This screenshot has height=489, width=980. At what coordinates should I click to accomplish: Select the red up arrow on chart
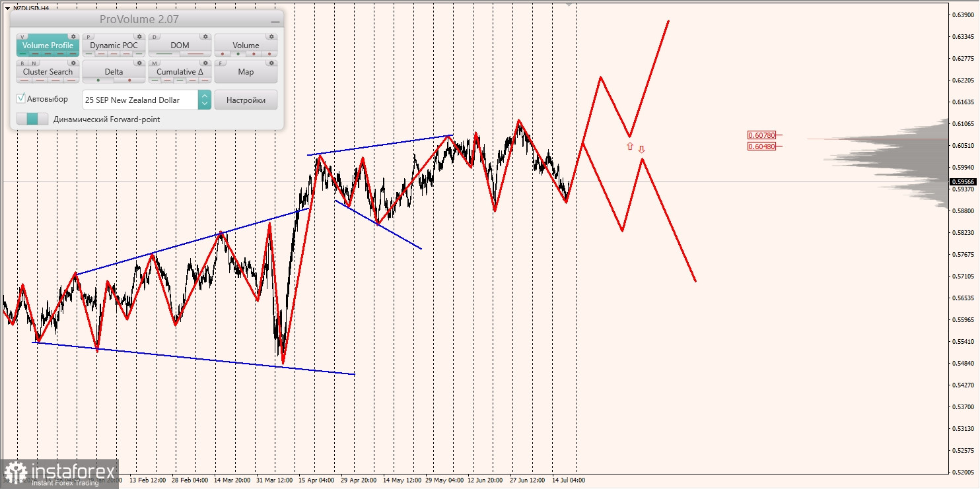(630, 146)
